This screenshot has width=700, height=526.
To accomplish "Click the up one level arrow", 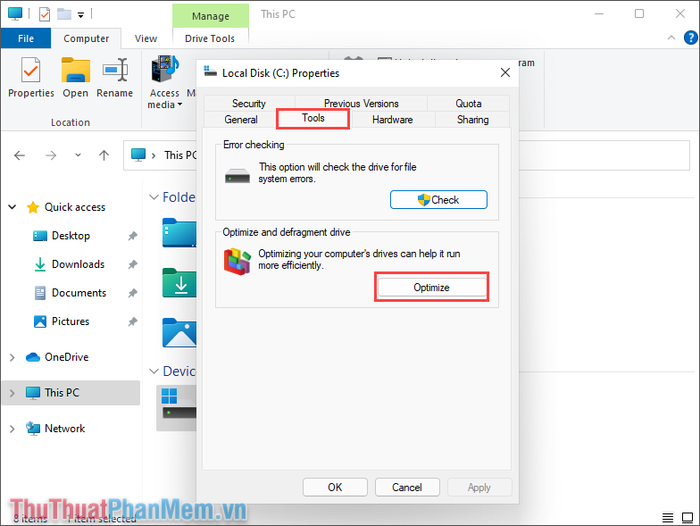I will (104, 155).
